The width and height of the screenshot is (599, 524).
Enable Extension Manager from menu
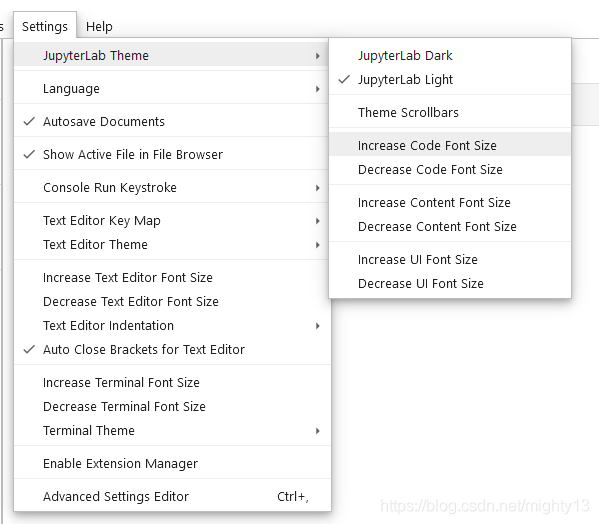[x=172, y=464]
